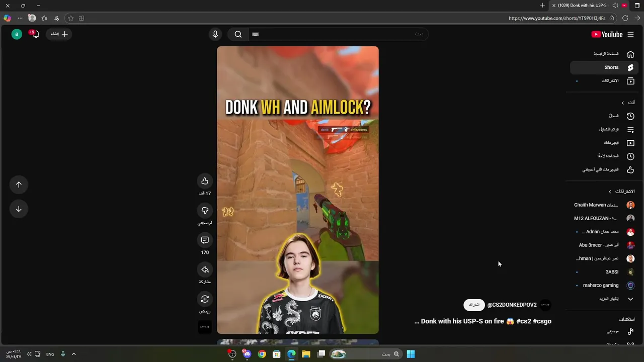Search by voice with microphone icon
The height and width of the screenshot is (362, 644).
coord(215,34)
